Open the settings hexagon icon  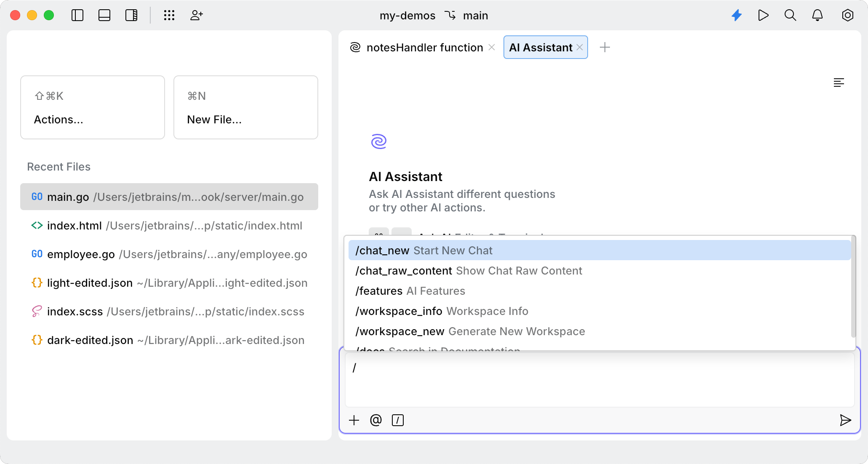click(x=847, y=16)
